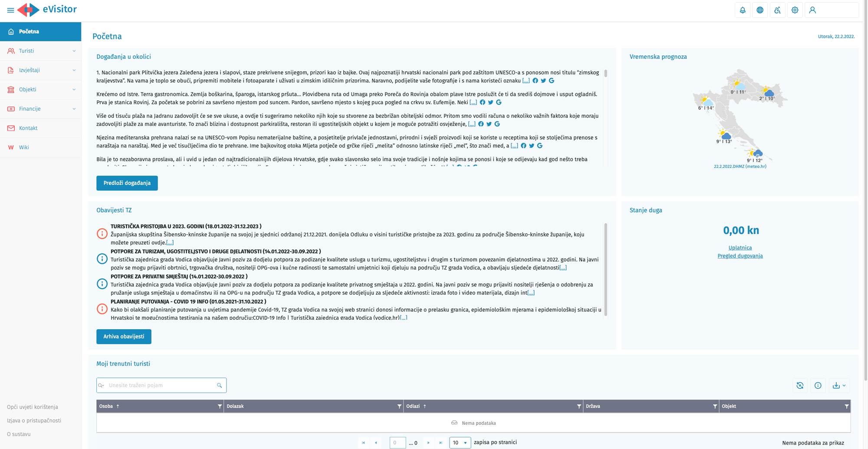Select Početna in the sidebar
Image resolution: width=868 pixels, height=449 pixels.
pos(40,32)
